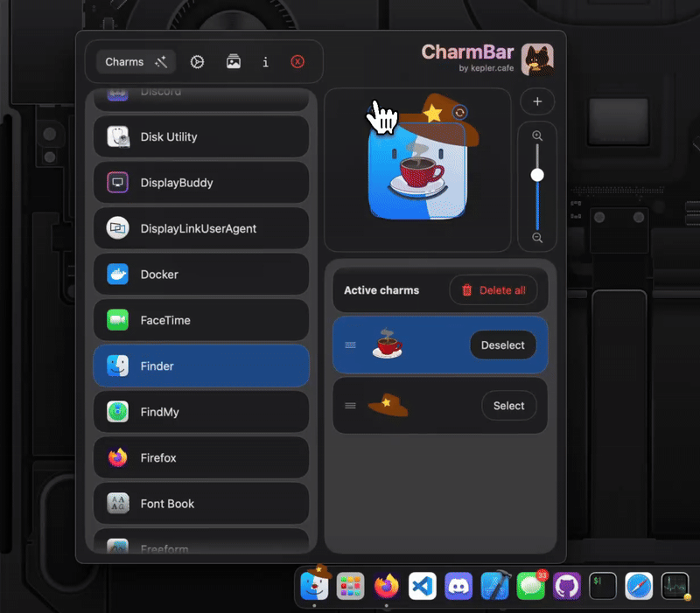This screenshot has height=613, width=700.
Task: Click the CharmBar title text
Action: (x=467, y=52)
